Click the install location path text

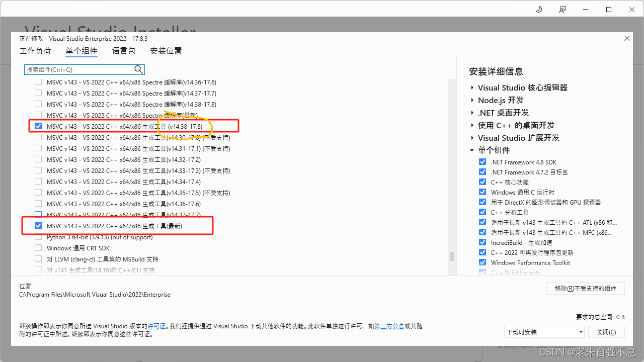[x=95, y=295]
